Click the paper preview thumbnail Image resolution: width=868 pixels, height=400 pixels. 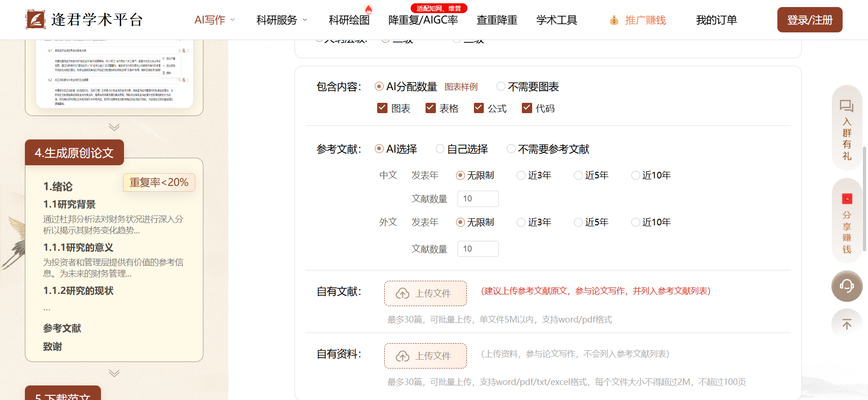click(114, 74)
